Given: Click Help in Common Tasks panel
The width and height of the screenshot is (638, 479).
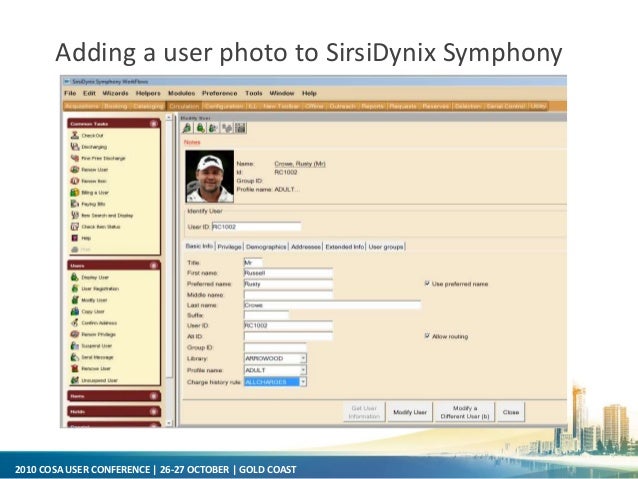Looking at the screenshot, I should pos(81,238).
